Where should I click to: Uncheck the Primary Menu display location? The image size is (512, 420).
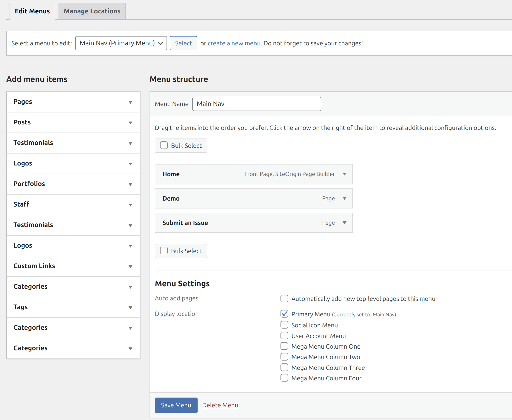click(x=284, y=314)
